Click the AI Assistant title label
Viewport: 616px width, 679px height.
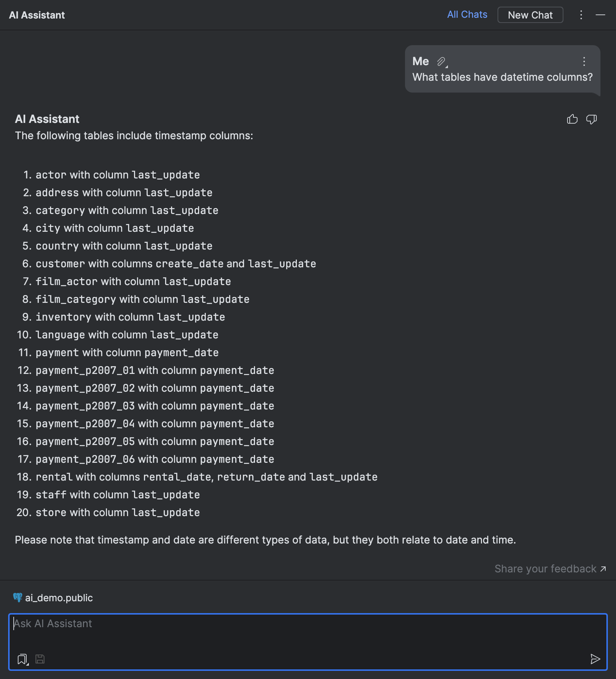pos(37,15)
